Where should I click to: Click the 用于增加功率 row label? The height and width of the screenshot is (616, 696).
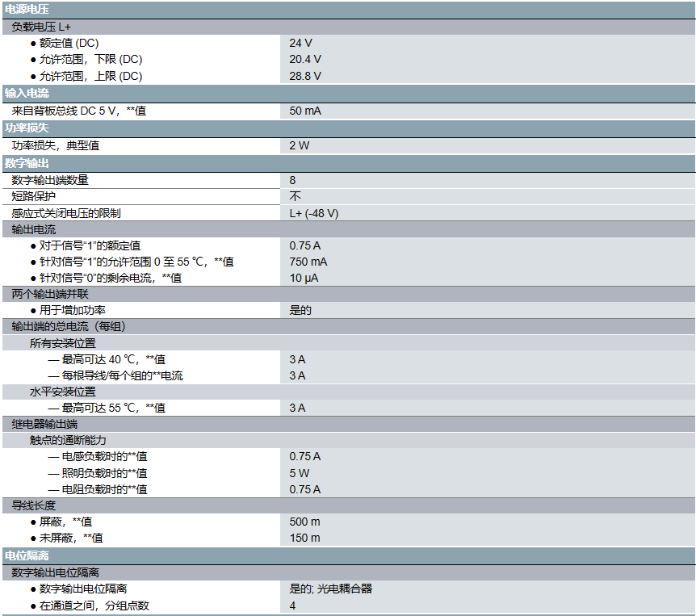point(73,310)
